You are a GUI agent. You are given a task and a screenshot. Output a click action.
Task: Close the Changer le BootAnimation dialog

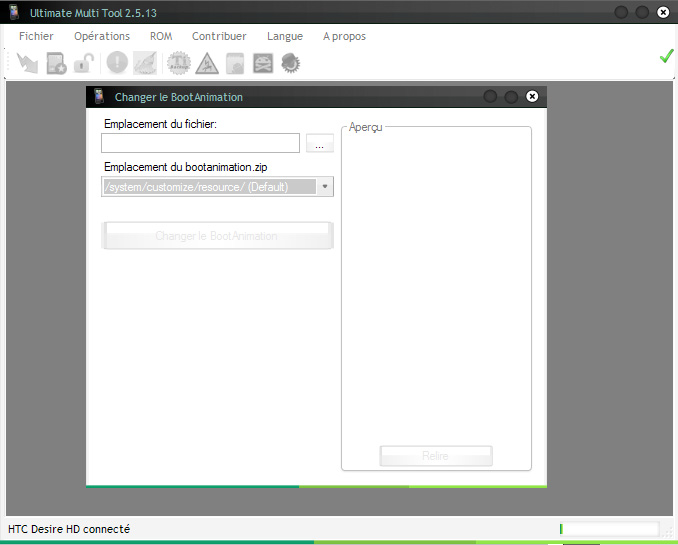[x=532, y=96]
